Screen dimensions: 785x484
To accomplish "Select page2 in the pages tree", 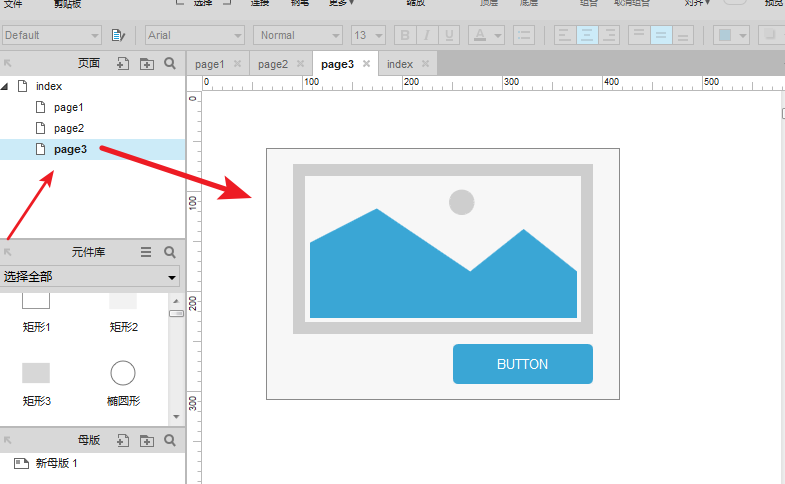I will (x=69, y=128).
